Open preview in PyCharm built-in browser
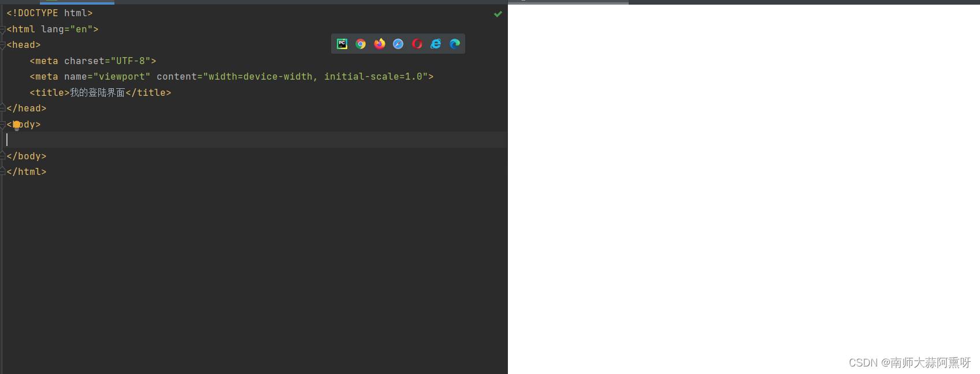 342,44
